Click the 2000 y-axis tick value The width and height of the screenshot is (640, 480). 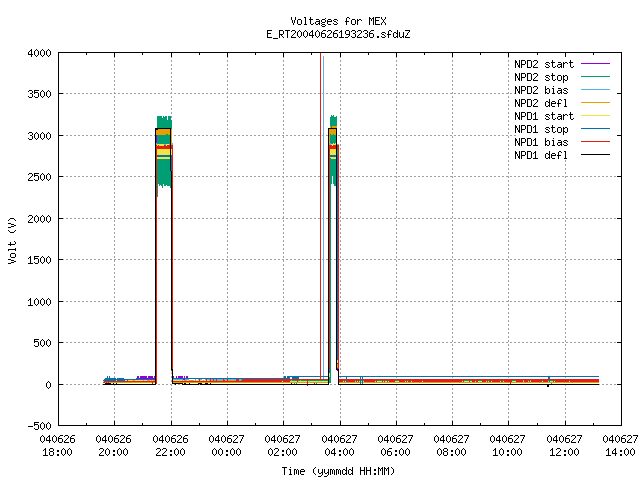click(x=40, y=219)
